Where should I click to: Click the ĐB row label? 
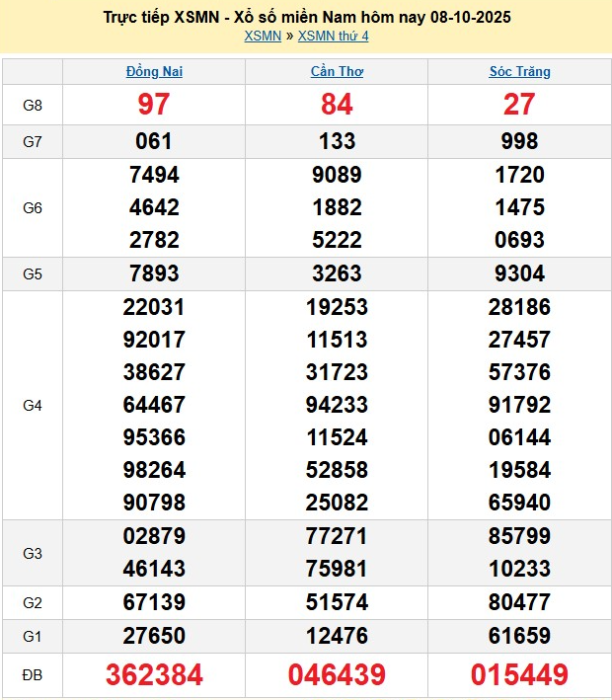[33, 674]
